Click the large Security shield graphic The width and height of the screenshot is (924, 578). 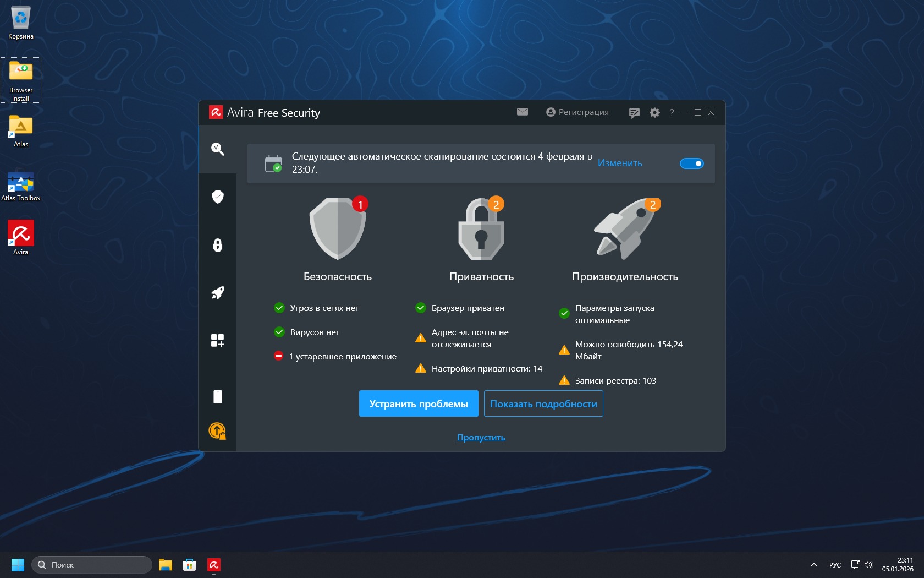338,228
